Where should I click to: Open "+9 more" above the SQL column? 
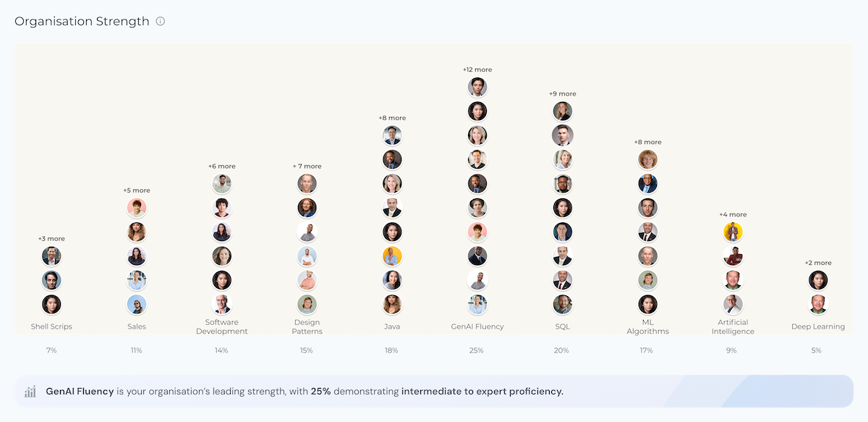tap(562, 93)
